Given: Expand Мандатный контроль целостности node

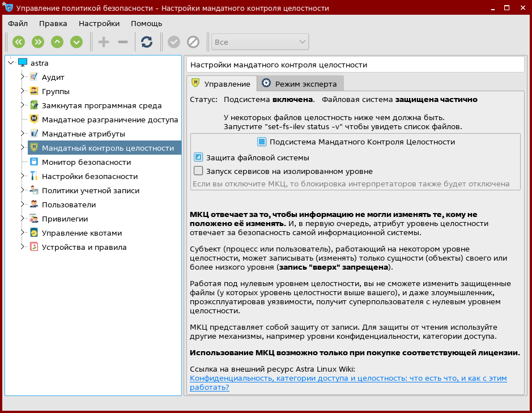Looking at the screenshot, I should tap(23, 148).
